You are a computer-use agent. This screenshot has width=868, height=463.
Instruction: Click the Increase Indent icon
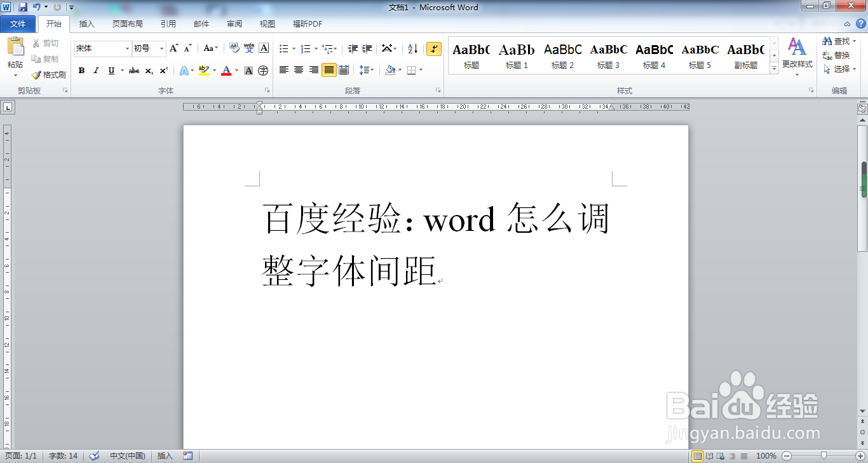coord(367,48)
